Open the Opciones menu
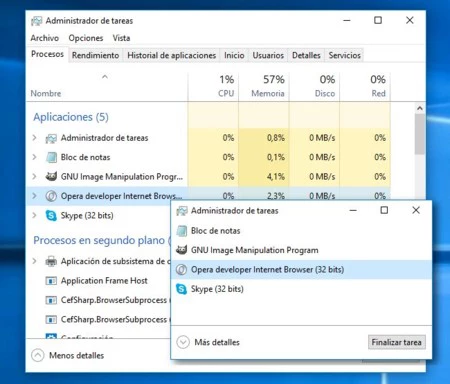This screenshot has height=384, width=450. (86, 38)
